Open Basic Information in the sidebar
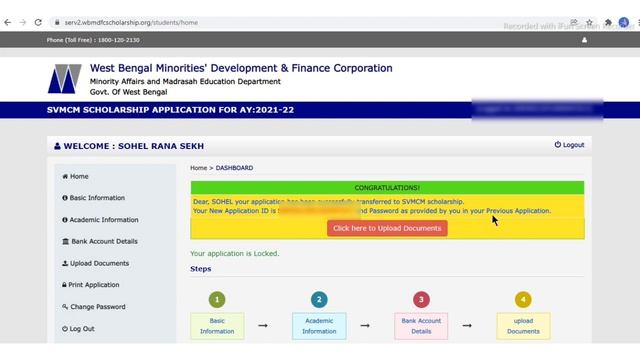 pos(93,198)
